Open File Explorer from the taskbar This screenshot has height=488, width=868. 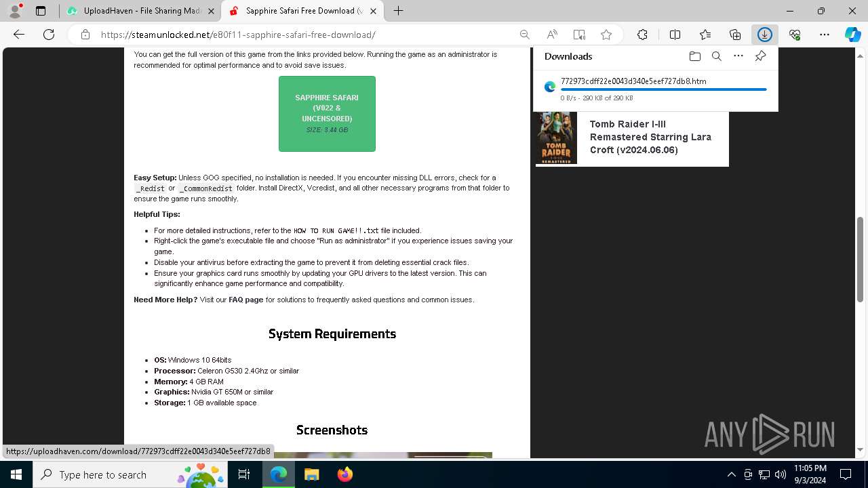tap(312, 474)
